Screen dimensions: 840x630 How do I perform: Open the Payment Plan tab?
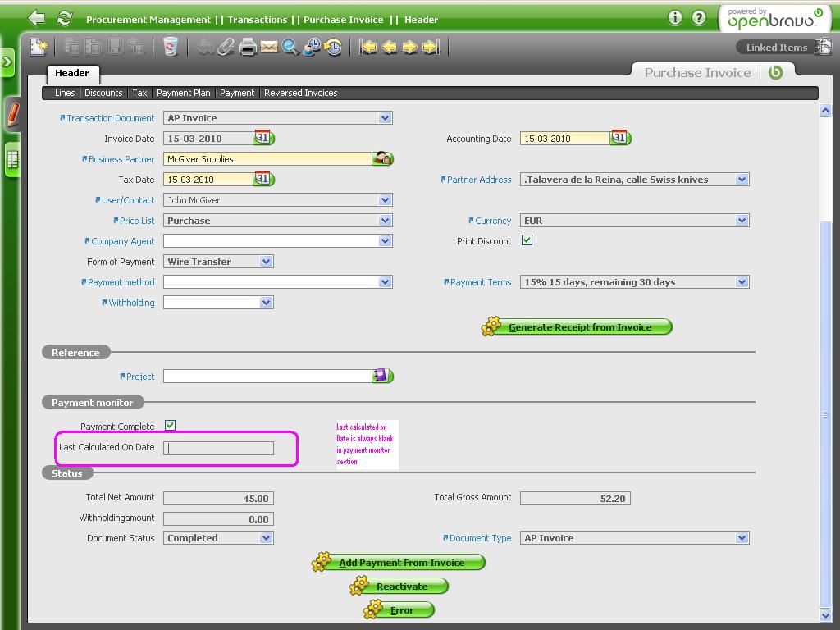[183, 93]
